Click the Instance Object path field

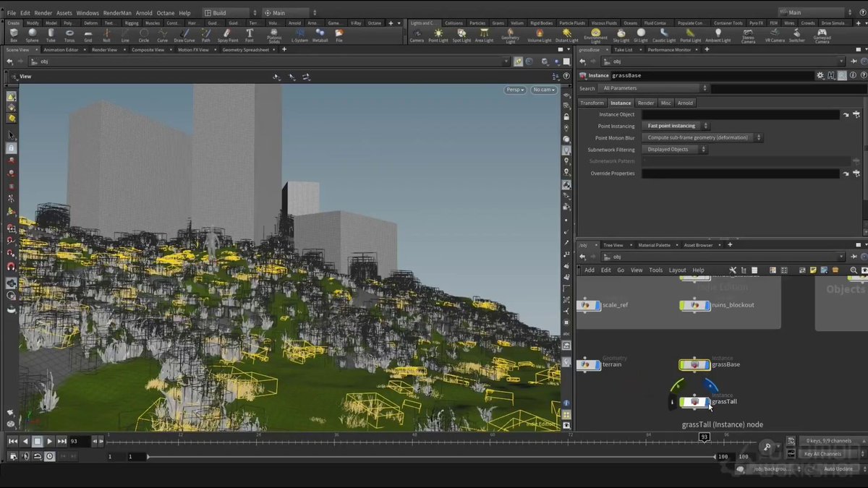pos(741,114)
